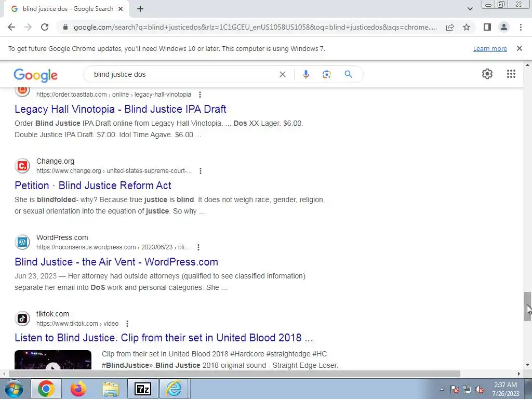
Task: Click the forward navigation arrow
Action: coord(28,27)
